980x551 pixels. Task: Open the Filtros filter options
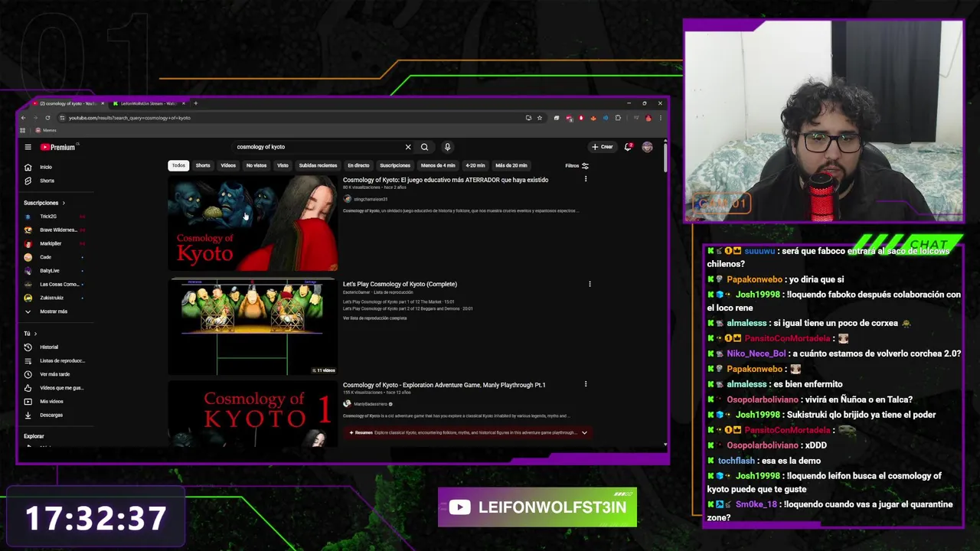[577, 165]
